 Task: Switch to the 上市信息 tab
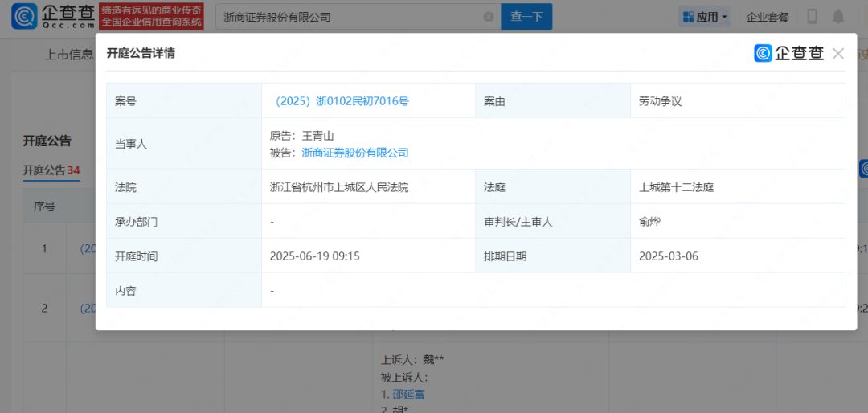point(69,55)
